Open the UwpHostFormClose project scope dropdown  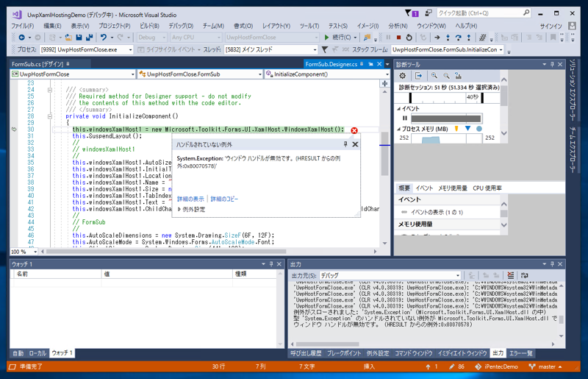click(x=73, y=74)
